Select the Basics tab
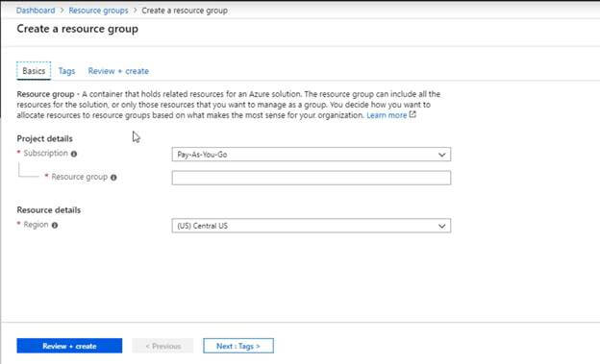Viewport: 600px width, 364px height. 34,71
